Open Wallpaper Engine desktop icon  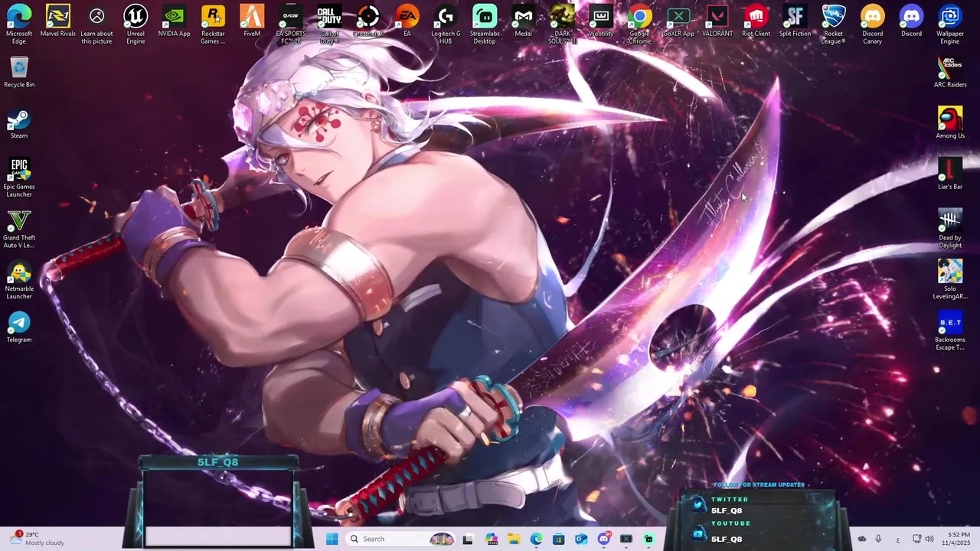coord(950,24)
